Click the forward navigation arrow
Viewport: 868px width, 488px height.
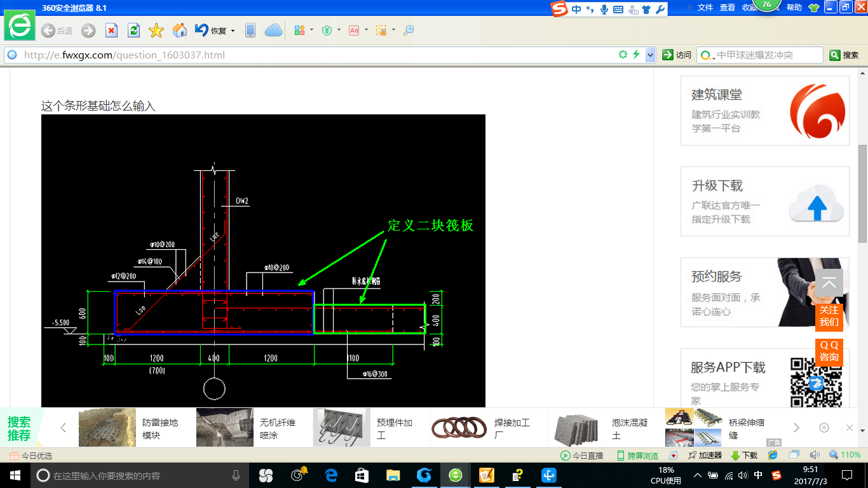(x=88, y=30)
